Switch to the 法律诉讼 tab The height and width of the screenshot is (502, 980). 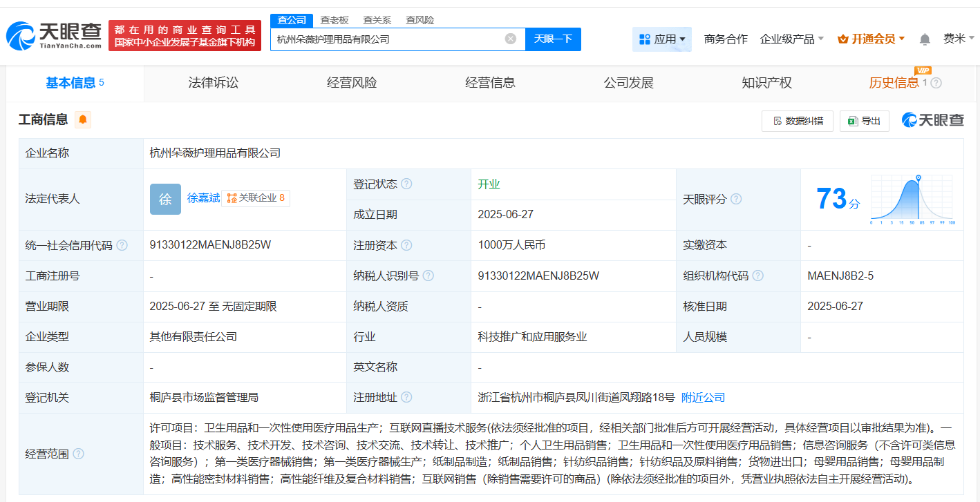[x=213, y=83]
